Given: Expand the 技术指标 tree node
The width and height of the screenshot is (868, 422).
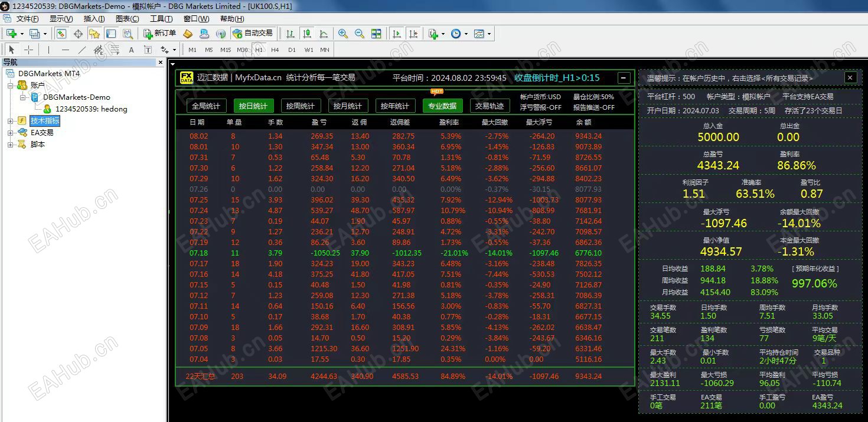Looking at the screenshot, I should coord(10,121).
